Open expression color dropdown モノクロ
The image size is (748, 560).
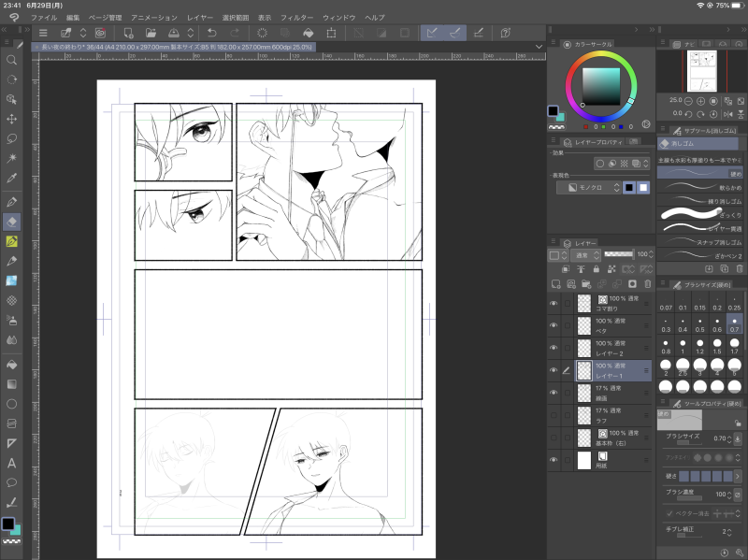(x=589, y=188)
